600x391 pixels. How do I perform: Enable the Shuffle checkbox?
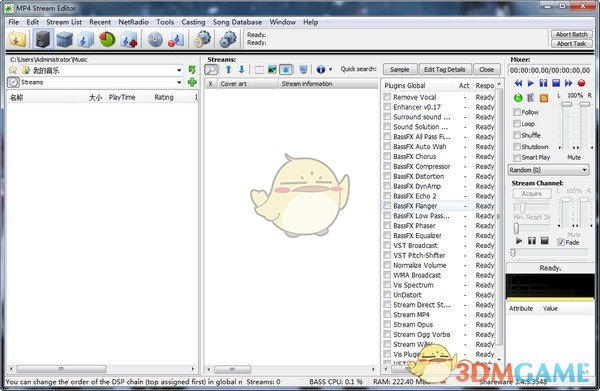pyautogui.click(x=517, y=135)
